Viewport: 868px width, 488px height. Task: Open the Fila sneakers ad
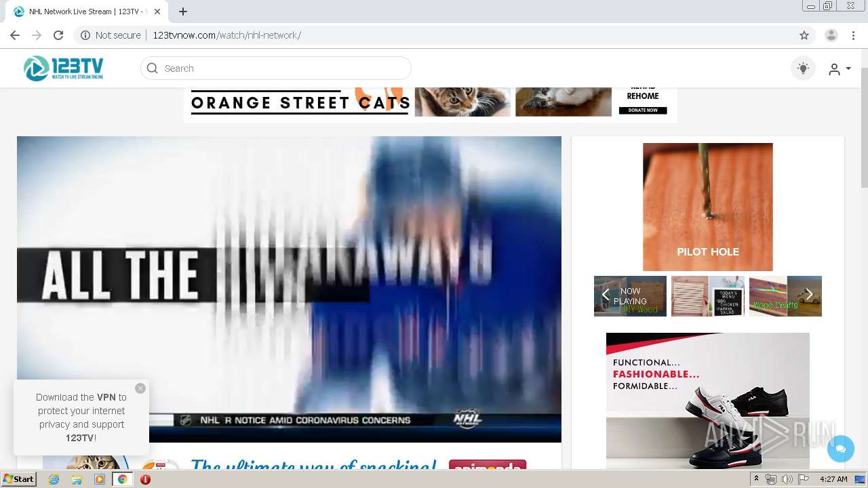[708, 401]
